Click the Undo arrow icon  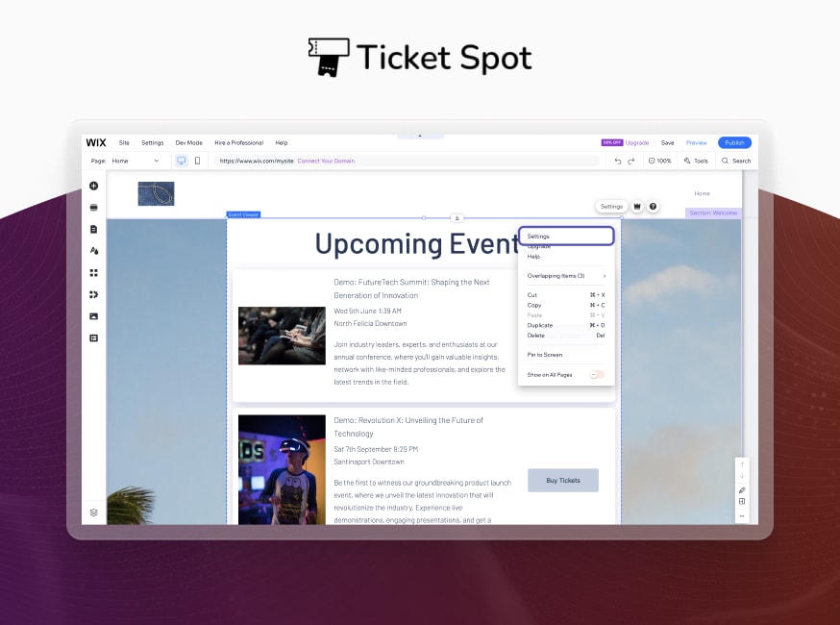618,161
